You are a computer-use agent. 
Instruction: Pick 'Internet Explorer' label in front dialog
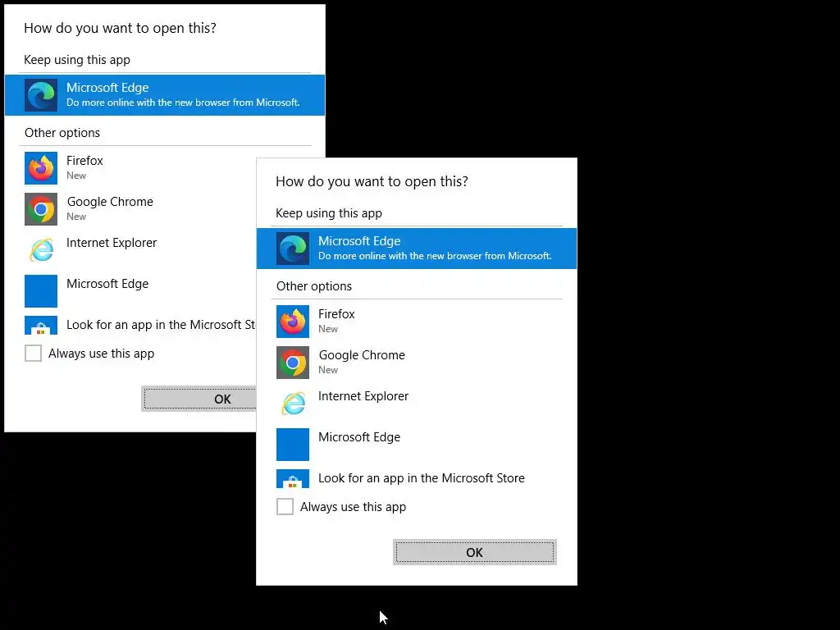tap(363, 396)
